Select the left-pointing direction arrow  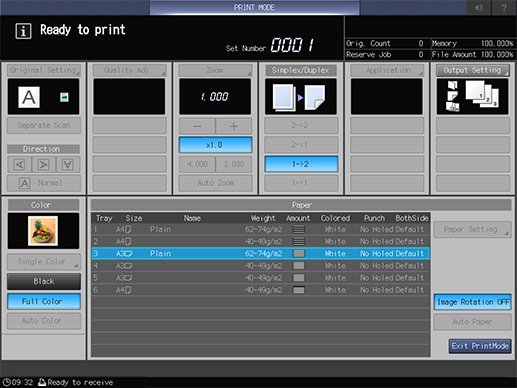19,164
